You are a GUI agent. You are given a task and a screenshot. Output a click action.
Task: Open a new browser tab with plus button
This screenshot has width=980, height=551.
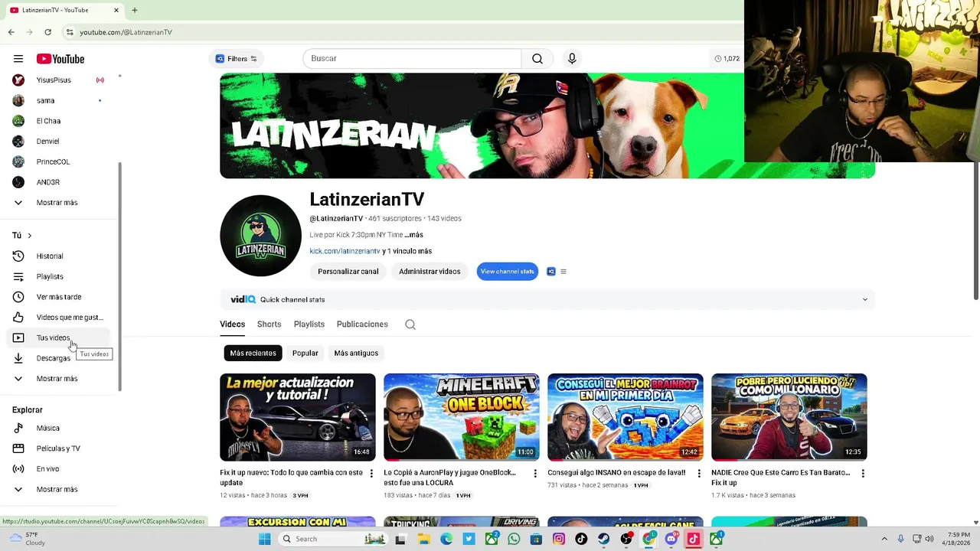(x=135, y=10)
